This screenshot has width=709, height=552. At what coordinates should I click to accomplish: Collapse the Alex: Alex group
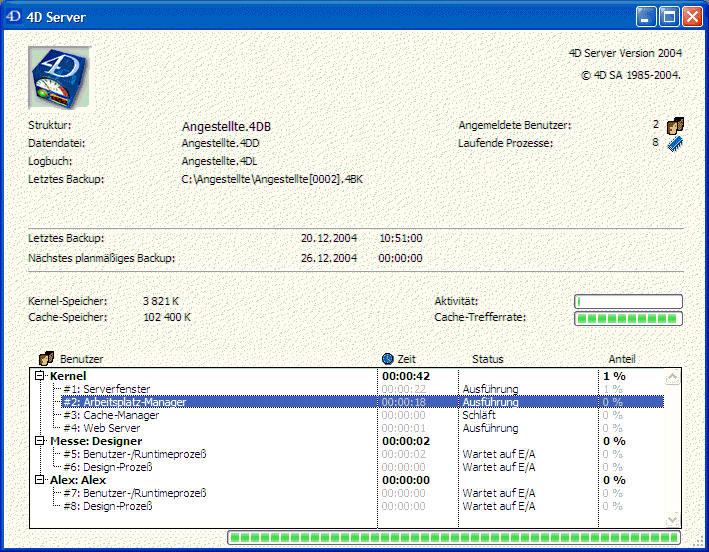[40, 480]
